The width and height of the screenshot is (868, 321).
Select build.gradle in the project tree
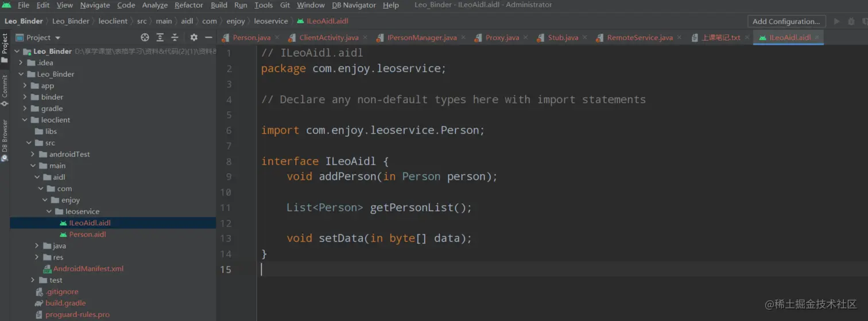(x=65, y=303)
